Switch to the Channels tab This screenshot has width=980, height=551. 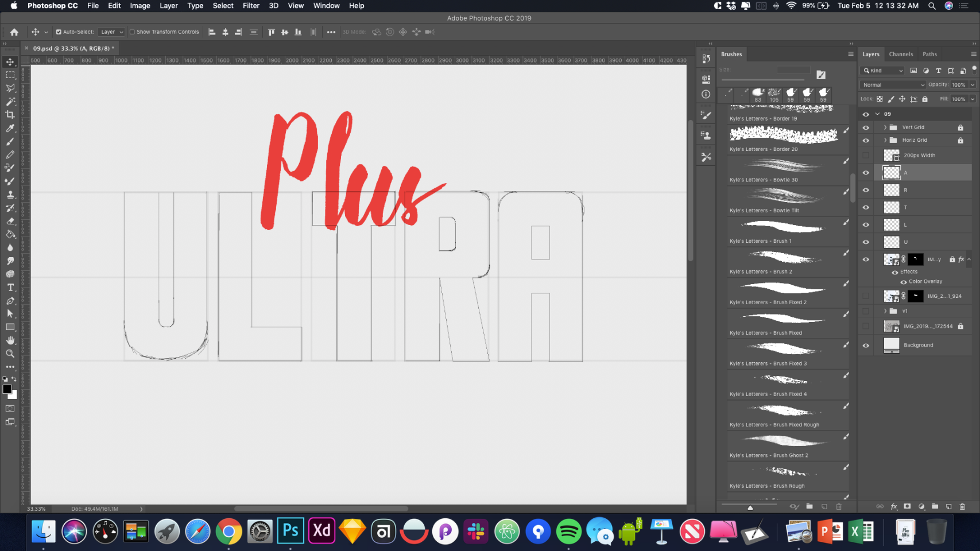click(x=900, y=54)
